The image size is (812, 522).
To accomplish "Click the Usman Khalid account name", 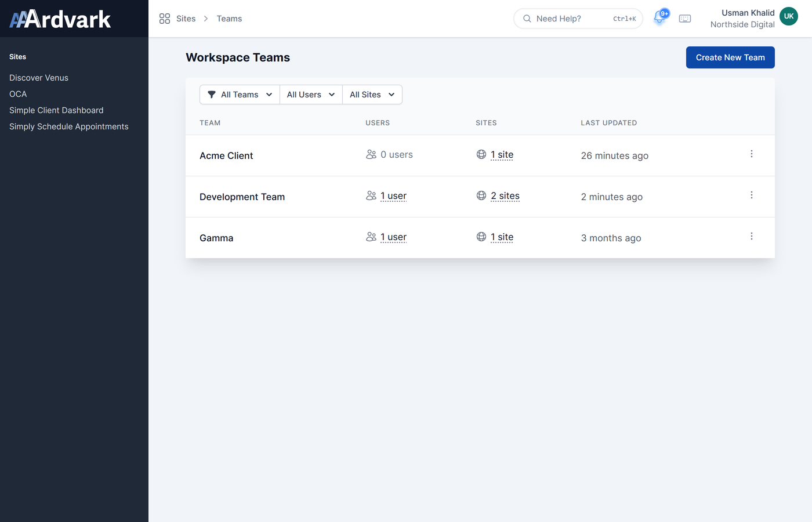I will (748, 13).
